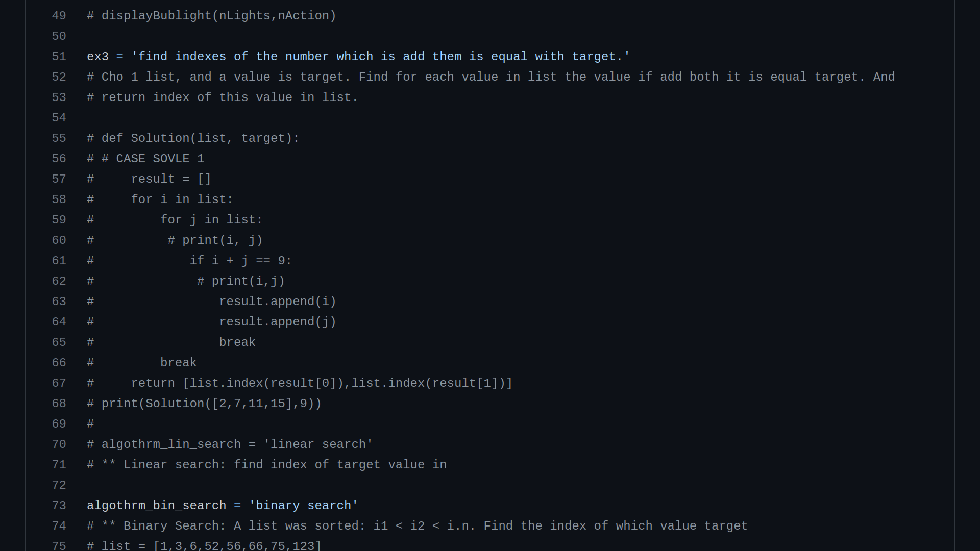Click the result.append(i) comment line
The image size is (980, 551).
pyautogui.click(x=277, y=302)
